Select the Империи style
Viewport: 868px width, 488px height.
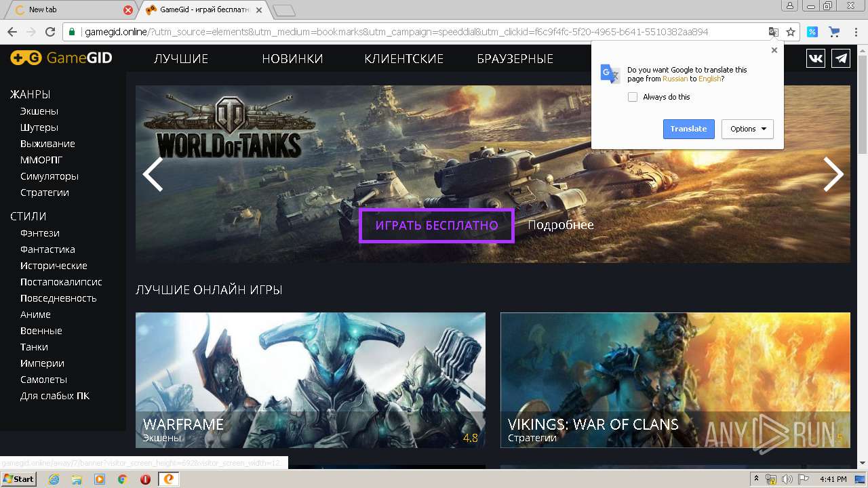(x=42, y=363)
